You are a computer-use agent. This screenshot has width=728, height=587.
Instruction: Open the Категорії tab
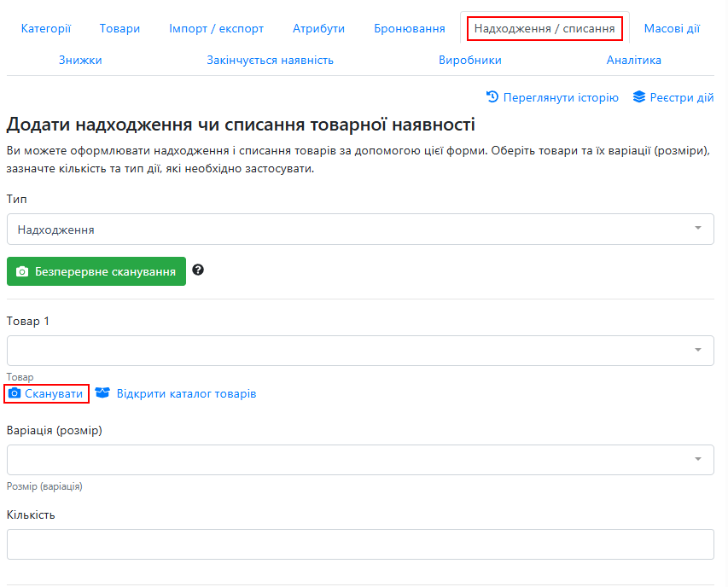[46, 29]
